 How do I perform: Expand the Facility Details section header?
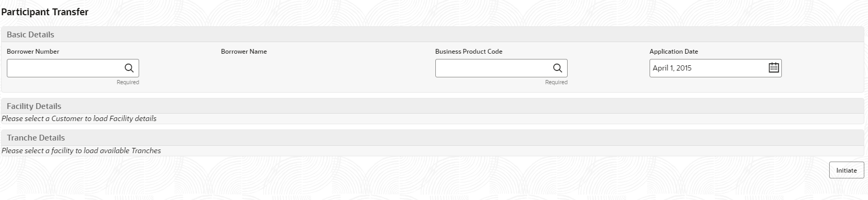pyautogui.click(x=433, y=106)
